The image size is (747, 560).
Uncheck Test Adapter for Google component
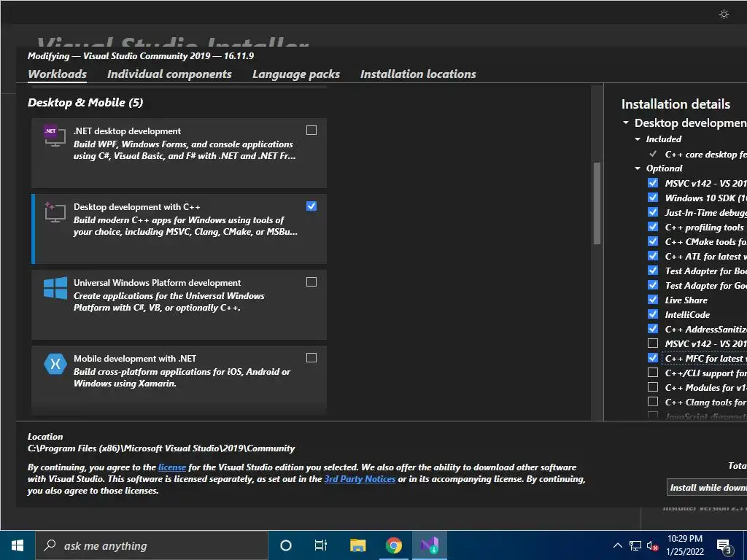click(653, 285)
